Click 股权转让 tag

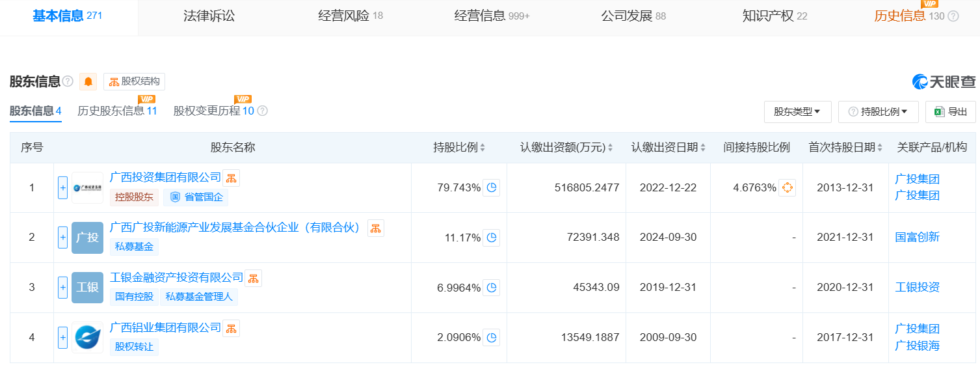[x=134, y=347]
